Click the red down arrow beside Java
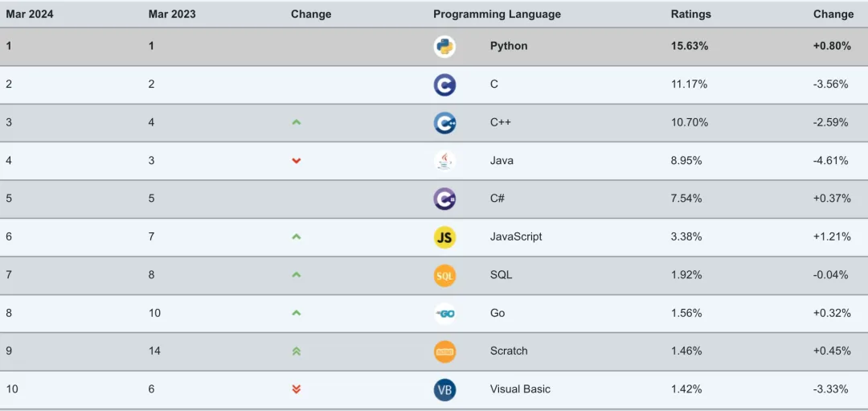The width and height of the screenshot is (868, 411). pos(297,161)
